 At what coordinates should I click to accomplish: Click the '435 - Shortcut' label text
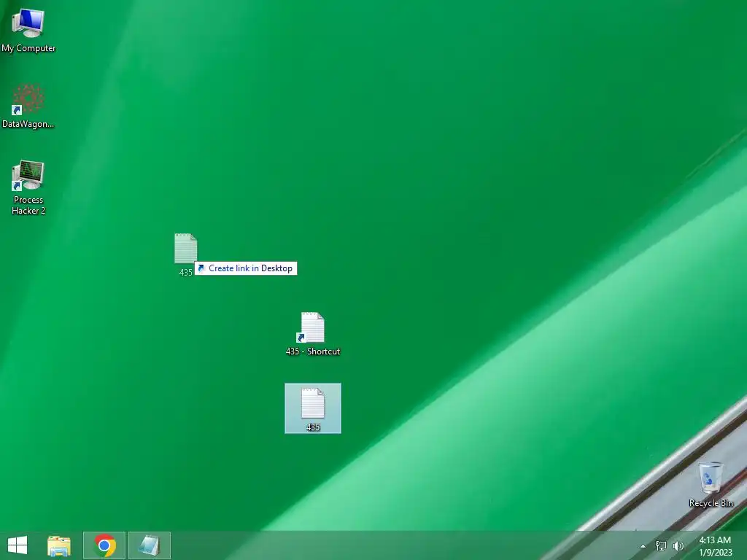pos(313,351)
